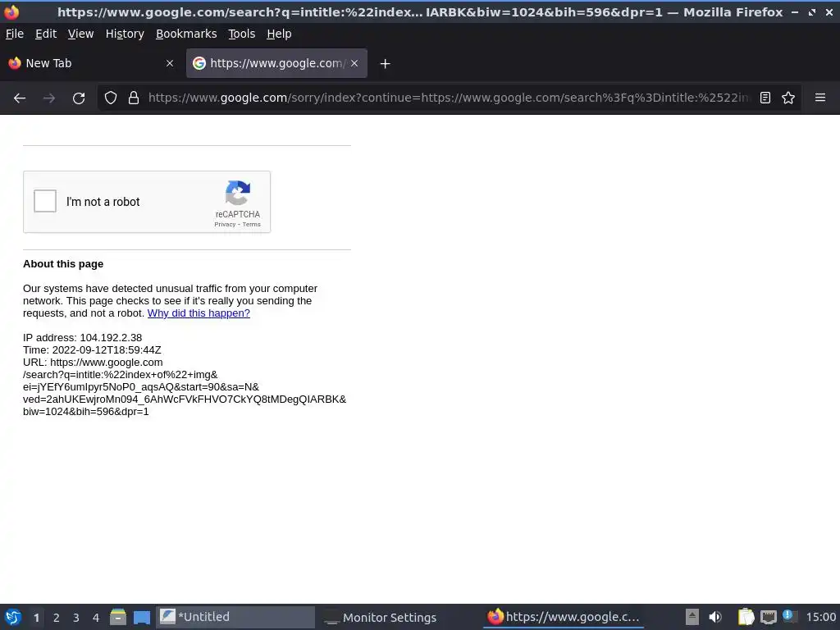
Task: Maximize the Firefox window
Action: [x=812, y=11]
